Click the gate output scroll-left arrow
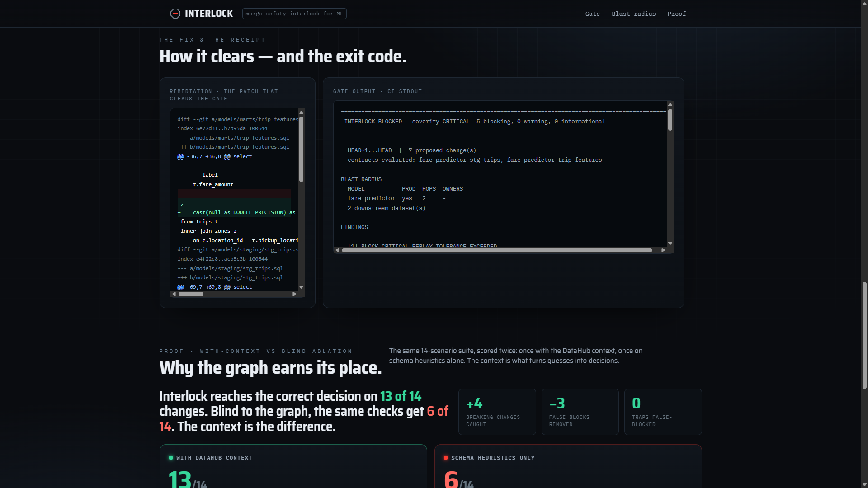The height and width of the screenshot is (488, 868). coord(337,250)
